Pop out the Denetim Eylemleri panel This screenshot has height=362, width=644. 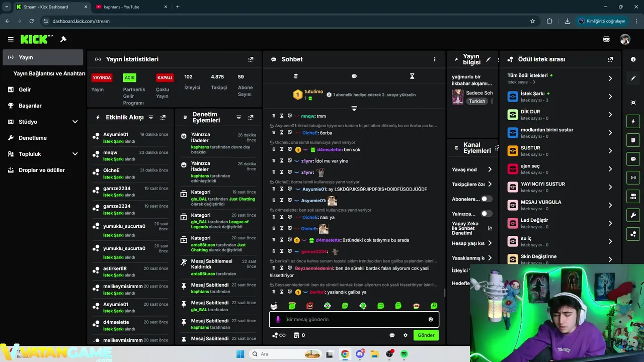(x=251, y=117)
